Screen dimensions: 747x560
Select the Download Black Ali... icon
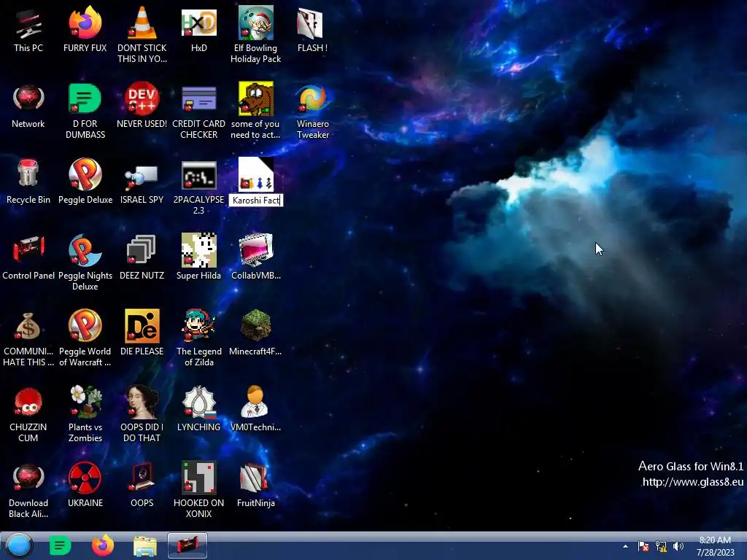[x=28, y=490]
